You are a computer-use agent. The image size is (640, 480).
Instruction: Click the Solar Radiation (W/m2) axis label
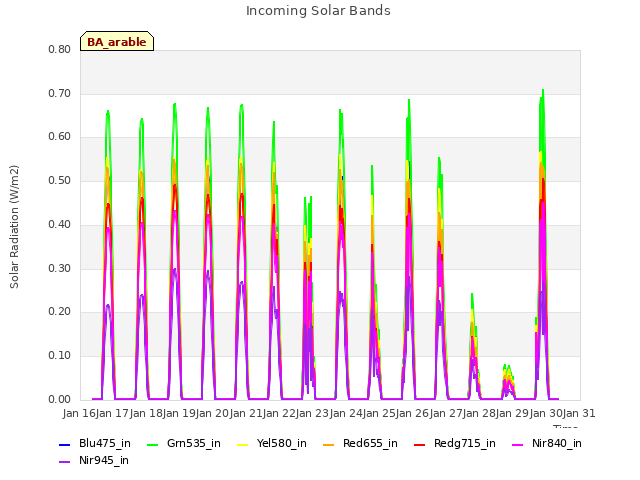click(14, 227)
